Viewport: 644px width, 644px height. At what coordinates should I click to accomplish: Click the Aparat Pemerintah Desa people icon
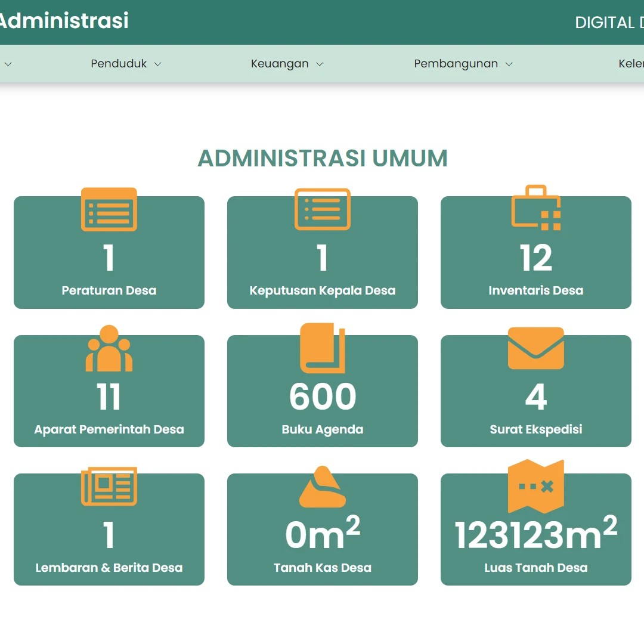coord(109,349)
